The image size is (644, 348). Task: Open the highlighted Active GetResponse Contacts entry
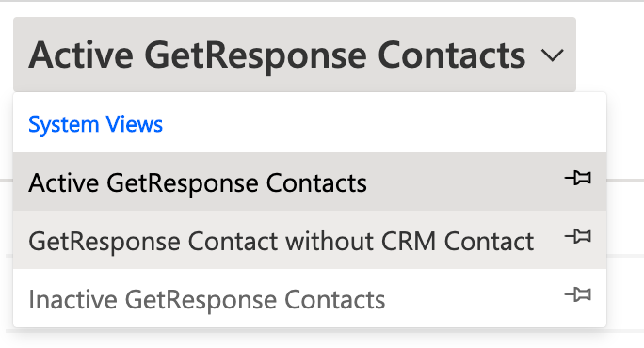(310, 182)
